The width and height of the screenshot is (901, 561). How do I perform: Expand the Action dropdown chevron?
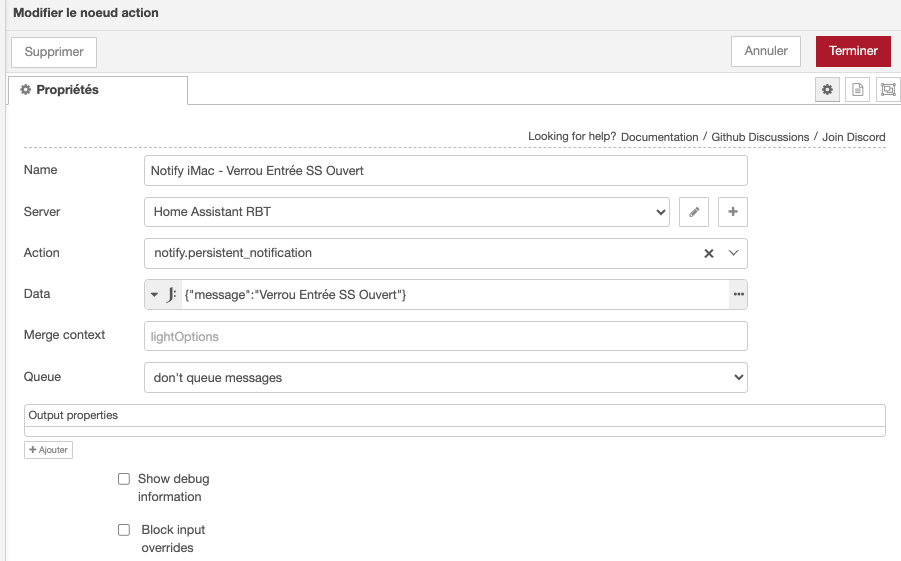[x=733, y=254]
